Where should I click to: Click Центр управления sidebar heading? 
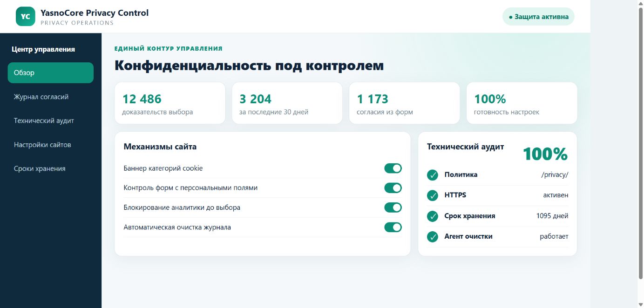(x=43, y=49)
